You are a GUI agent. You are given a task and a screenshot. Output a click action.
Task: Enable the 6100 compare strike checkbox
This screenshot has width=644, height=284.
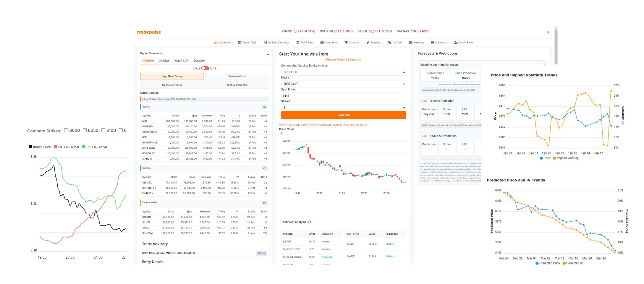tap(103, 130)
